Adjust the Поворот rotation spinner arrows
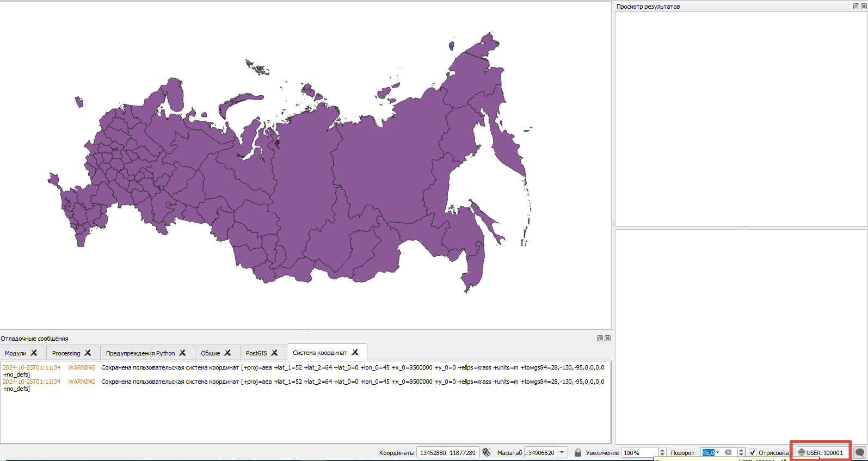 click(741, 453)
